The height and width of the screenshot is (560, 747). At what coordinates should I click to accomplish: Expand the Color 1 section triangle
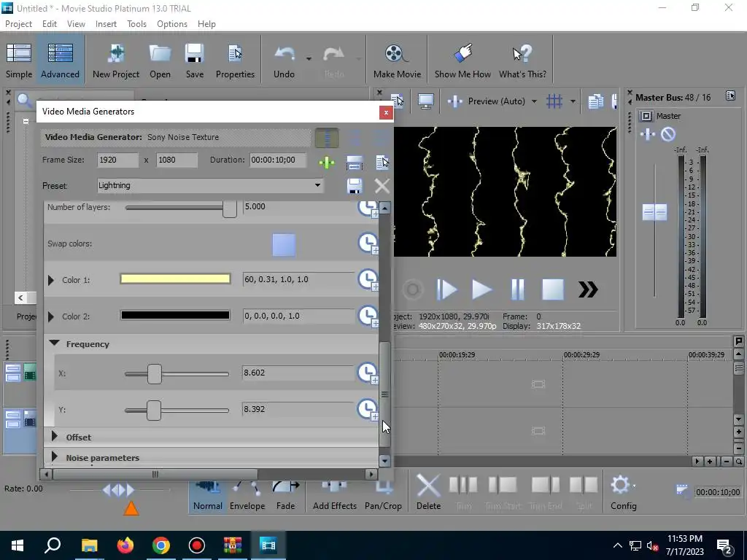(51, 280)
